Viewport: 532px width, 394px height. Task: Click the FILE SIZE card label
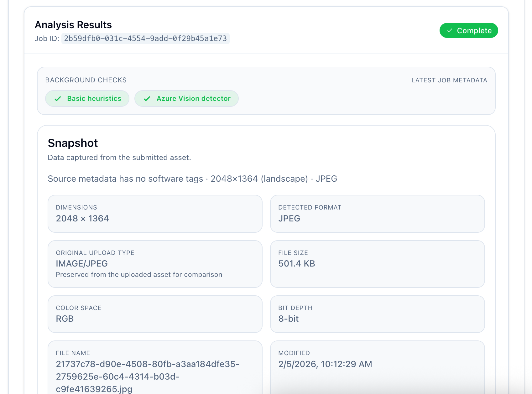point(293,253)
